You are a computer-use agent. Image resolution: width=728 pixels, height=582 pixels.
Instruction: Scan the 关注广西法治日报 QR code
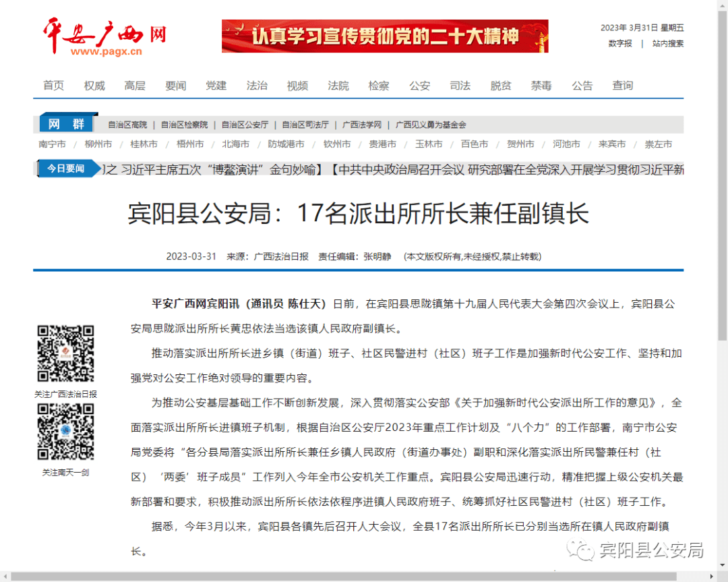(65, 353)
